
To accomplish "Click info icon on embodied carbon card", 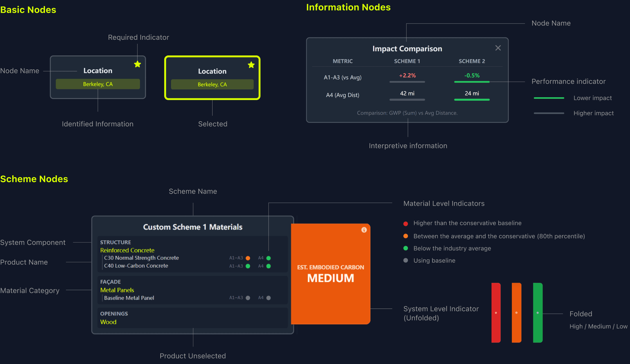I will coord(364,230).
